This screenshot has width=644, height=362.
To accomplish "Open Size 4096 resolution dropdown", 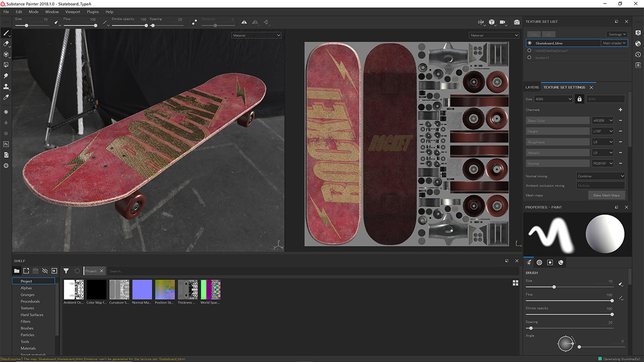I will coord(554,99).
